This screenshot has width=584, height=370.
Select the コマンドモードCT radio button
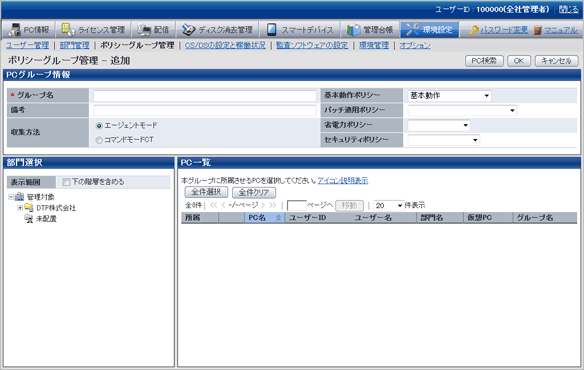click(x=99, y=140)
